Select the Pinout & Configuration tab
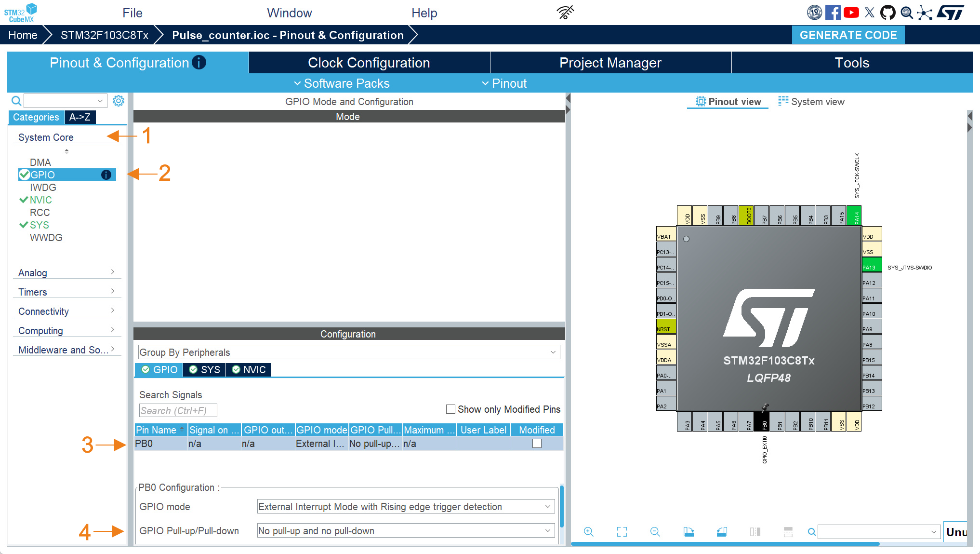The image size is (980, 554). 128,63
